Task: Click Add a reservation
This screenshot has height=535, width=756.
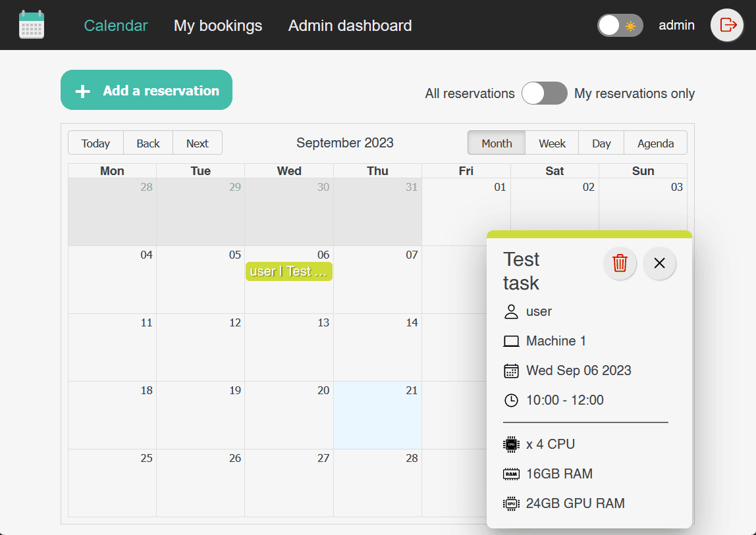Action: (146, 89)
